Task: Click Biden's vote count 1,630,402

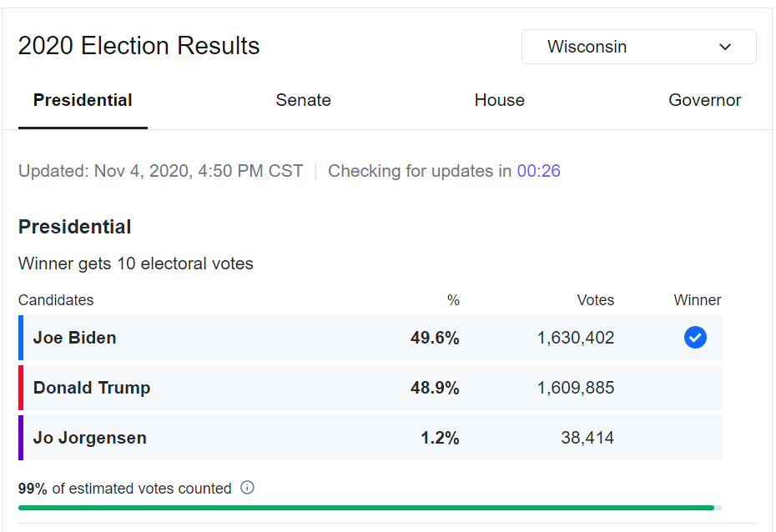Action: pos(576,338)
